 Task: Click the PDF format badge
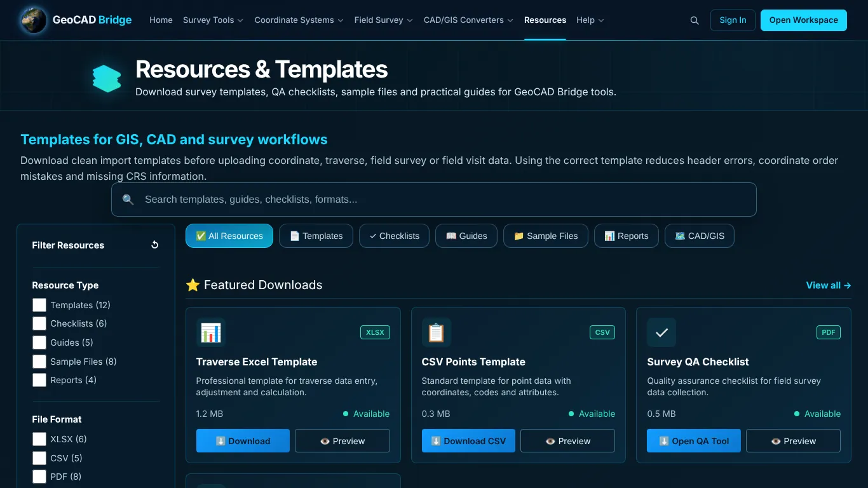[x=829, y=332]
